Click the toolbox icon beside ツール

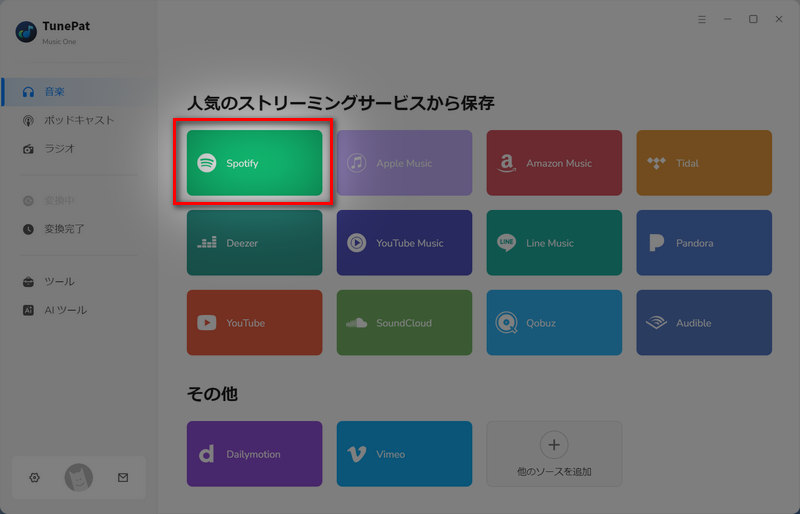click(29, 282)
